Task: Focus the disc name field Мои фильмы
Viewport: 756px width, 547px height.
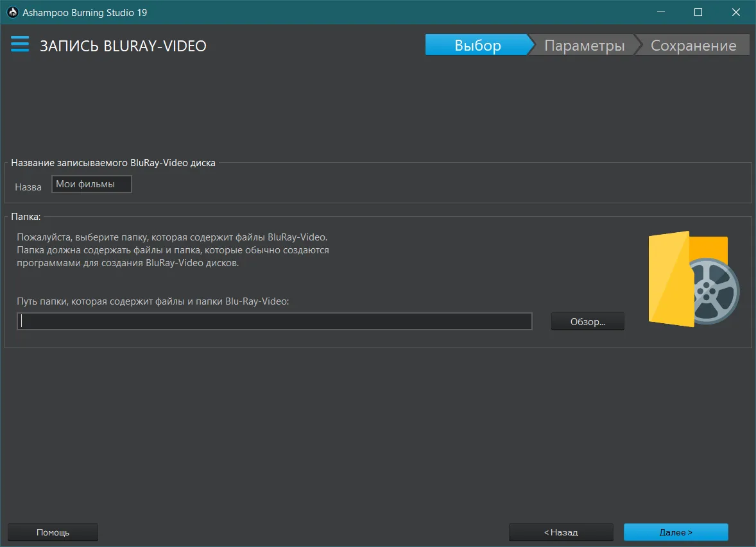Action: point(92,184)
